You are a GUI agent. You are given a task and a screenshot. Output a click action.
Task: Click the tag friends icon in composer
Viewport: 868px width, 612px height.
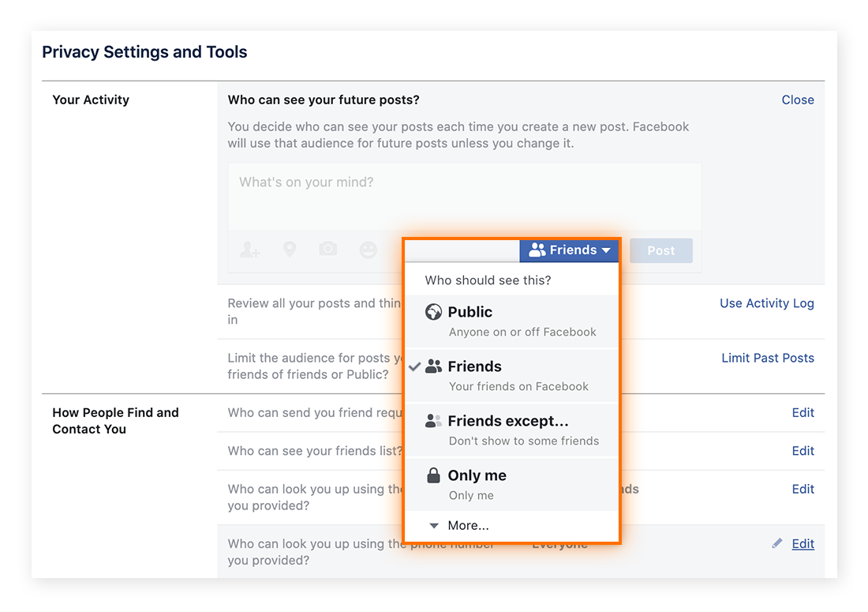tap(249, 250)
